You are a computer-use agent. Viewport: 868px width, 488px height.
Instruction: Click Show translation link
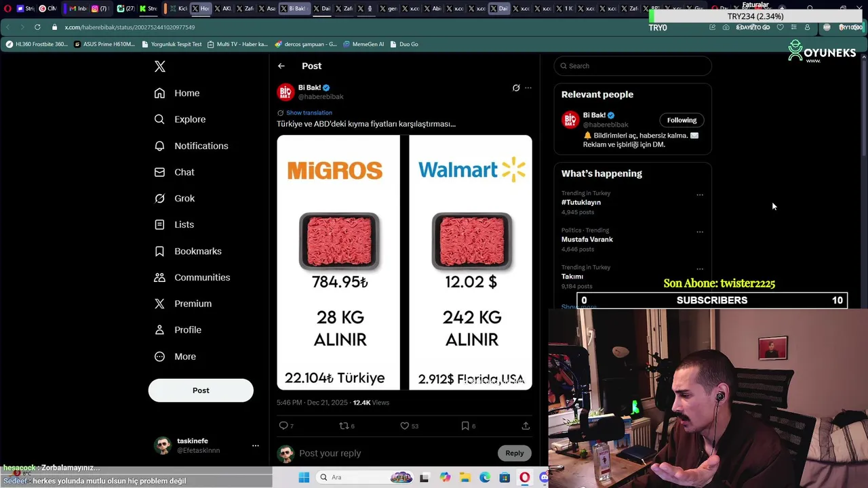309,113
